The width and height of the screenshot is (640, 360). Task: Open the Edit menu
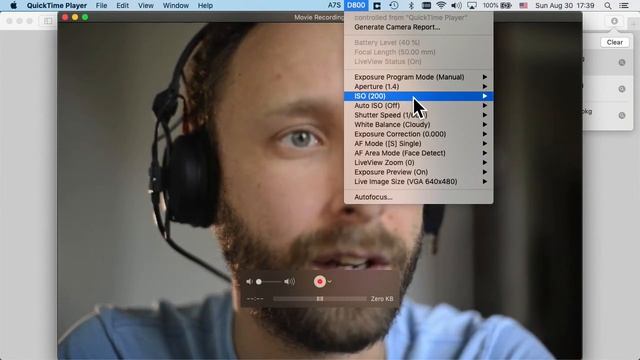coord(122,5)
